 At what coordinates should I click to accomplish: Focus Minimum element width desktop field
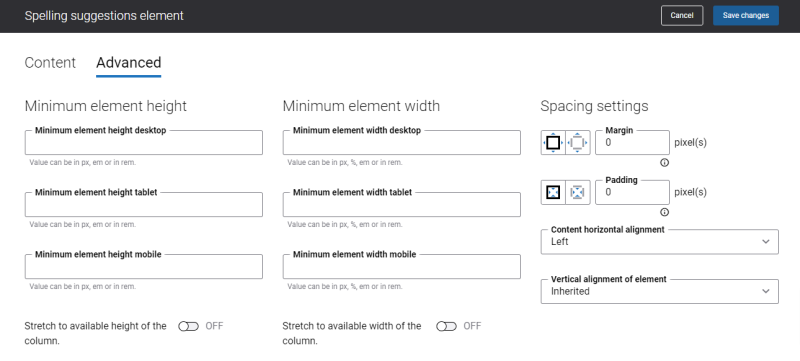click(x=402, y=142)
